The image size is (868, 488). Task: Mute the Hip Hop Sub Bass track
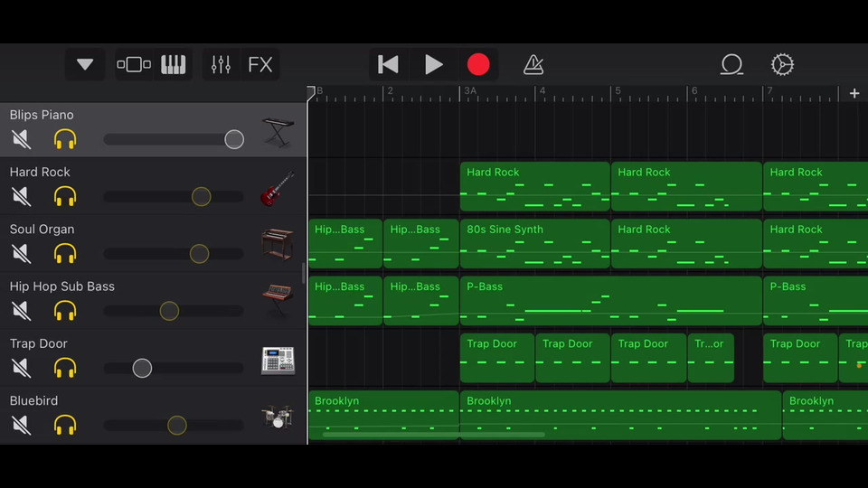point(21,310)
